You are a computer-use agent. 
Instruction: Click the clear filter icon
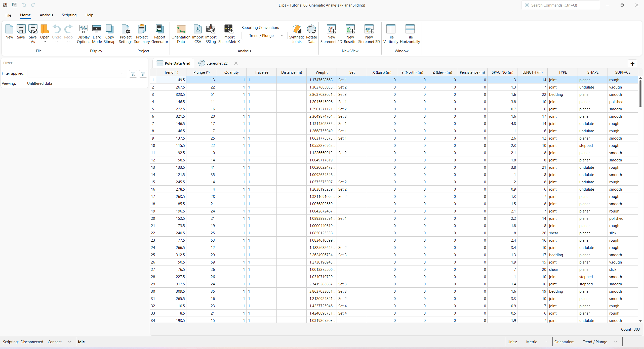133,74
